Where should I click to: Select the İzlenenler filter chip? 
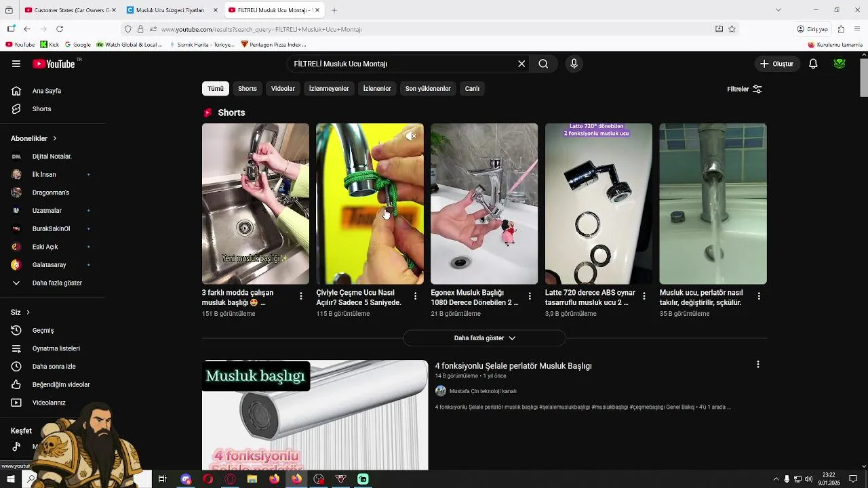click(377, 89)
